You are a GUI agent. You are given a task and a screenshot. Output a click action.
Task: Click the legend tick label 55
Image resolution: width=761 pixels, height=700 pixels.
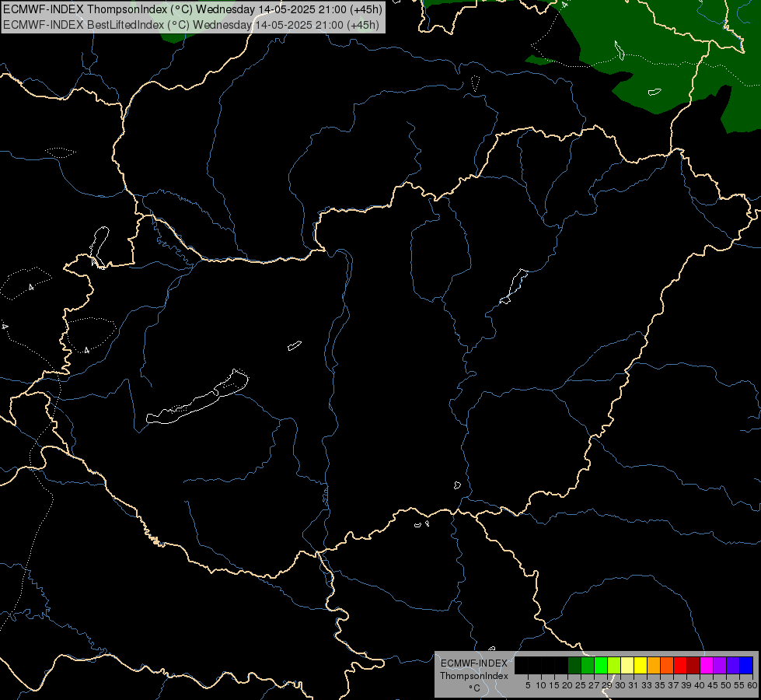coord(740,685)
